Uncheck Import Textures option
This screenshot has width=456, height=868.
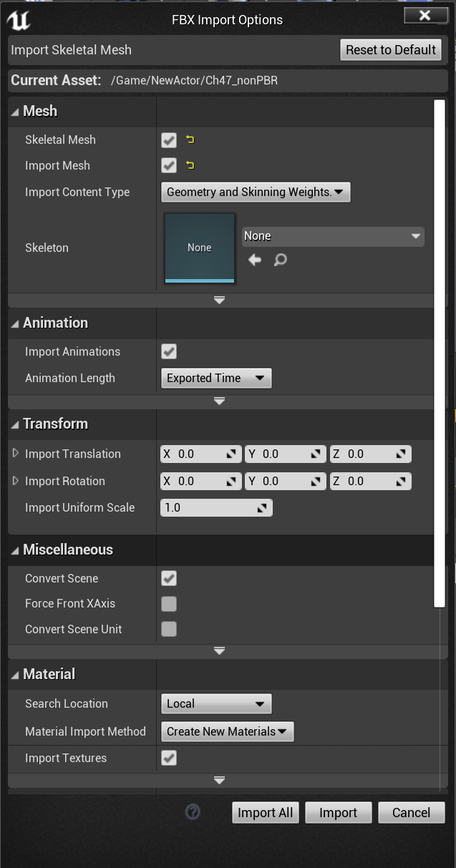(169, 758)
